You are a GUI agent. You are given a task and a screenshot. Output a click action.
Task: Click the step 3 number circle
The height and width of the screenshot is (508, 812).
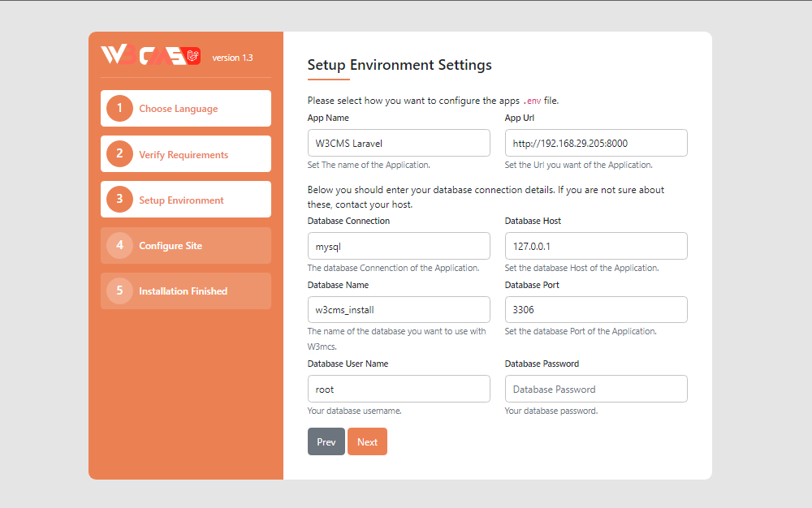click(x=119, y=200)
